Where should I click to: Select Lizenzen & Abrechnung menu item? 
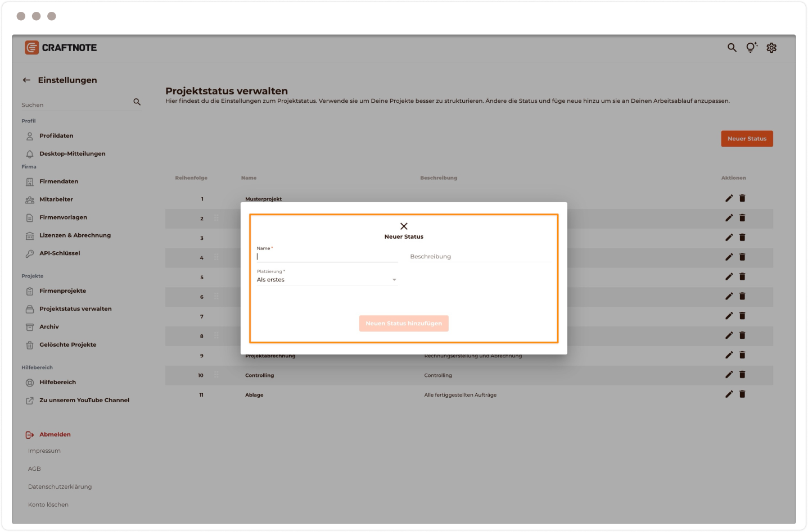75,235
